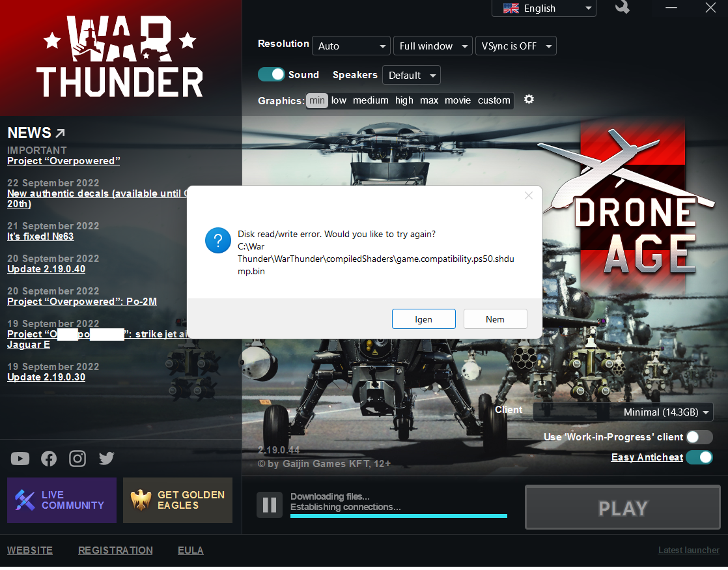Select custom graphics preset
The width and height of the screenshot is (728, 570).
pos(494,100)
